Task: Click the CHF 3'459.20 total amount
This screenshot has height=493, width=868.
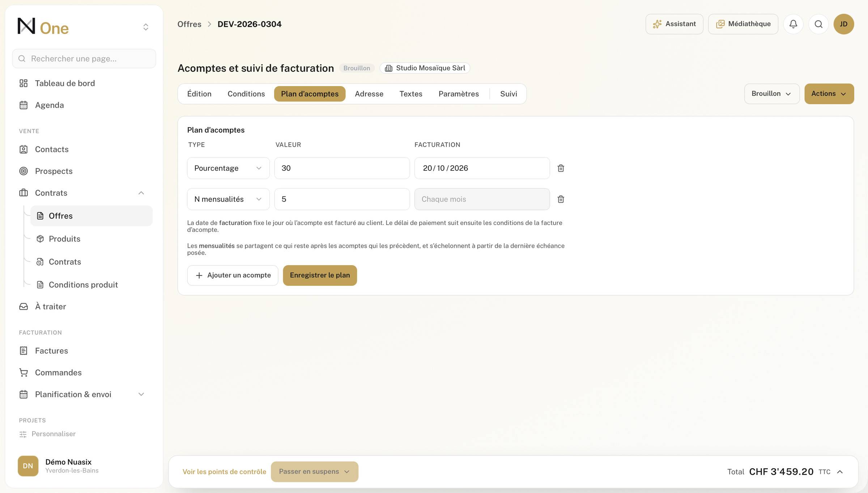Action: pos(781,472)
